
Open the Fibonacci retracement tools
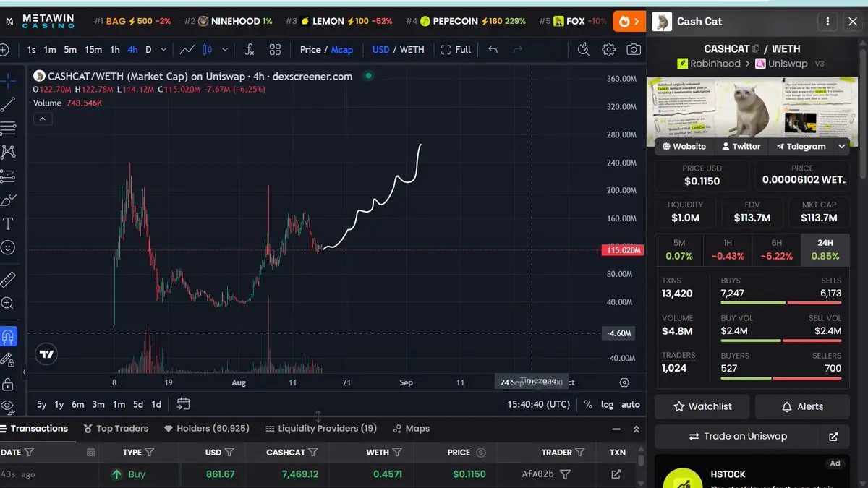tap(8, 129)
